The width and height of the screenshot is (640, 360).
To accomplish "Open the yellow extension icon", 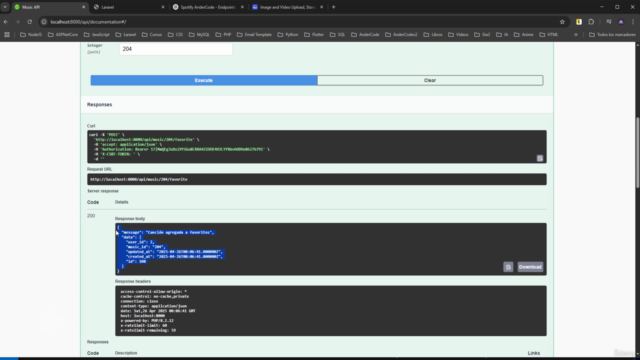I will pos(579,22).
